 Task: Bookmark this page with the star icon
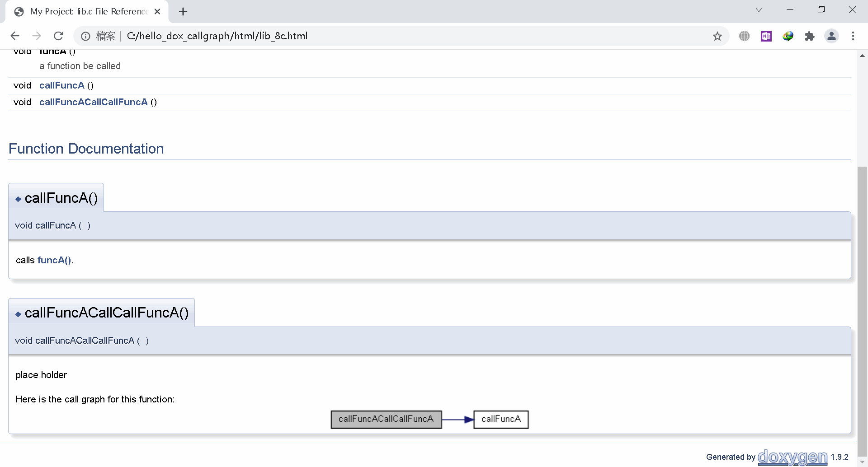pos(717,36)
